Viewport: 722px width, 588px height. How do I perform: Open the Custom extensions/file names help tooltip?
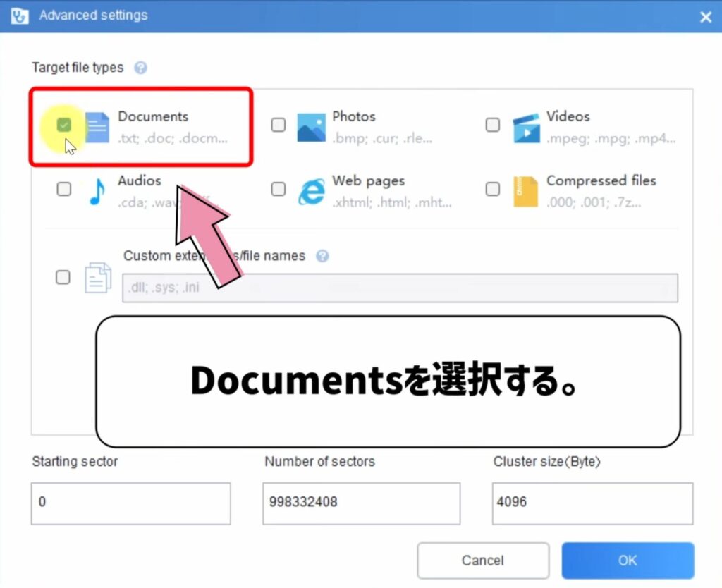323,257
